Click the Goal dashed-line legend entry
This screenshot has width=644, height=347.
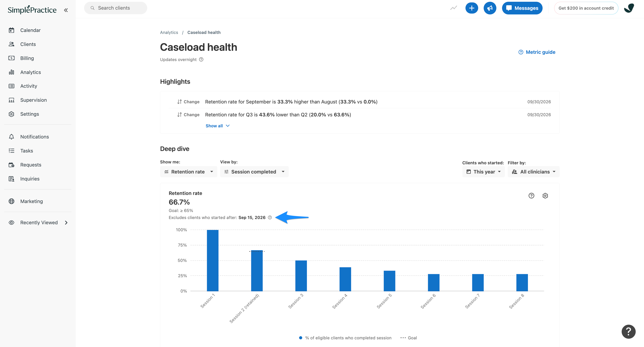pos(409,338)
